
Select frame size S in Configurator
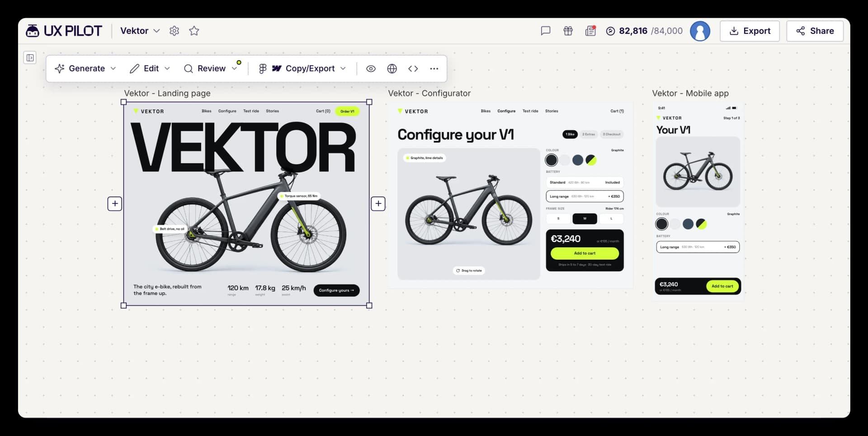[x=558, y=218]
